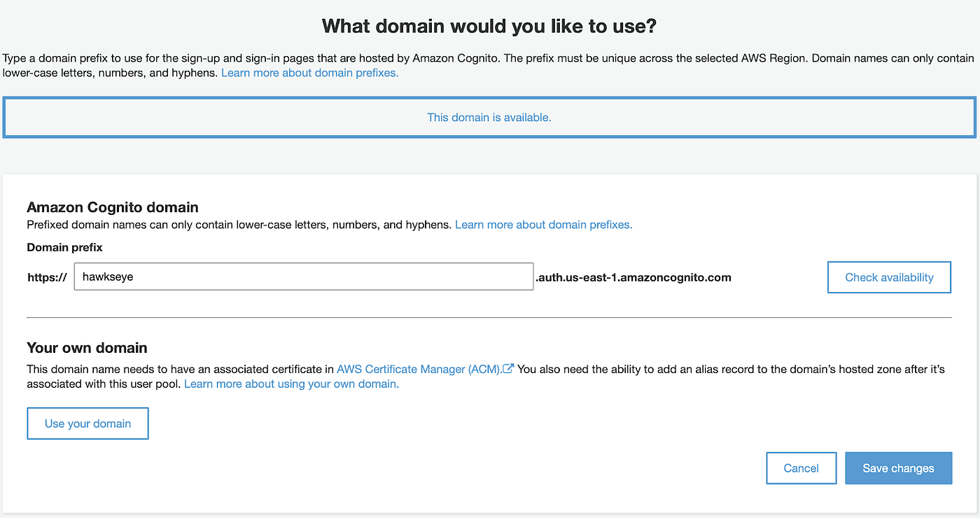Click the Use your domain button
This screenshot has width=980, height=518.
[87, 423]
